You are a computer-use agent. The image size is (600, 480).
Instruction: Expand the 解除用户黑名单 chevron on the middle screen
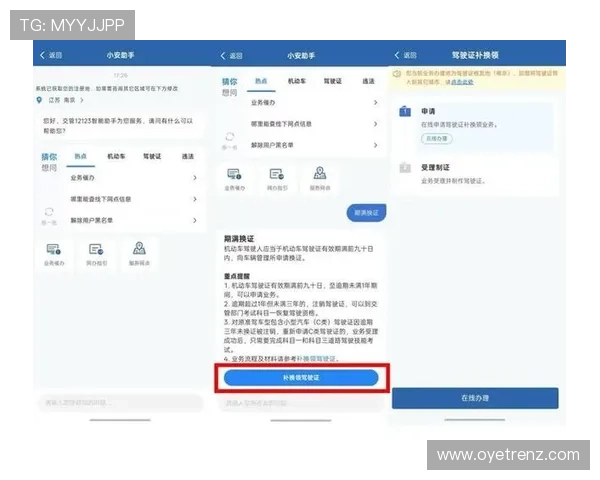[x=375, y=145]
